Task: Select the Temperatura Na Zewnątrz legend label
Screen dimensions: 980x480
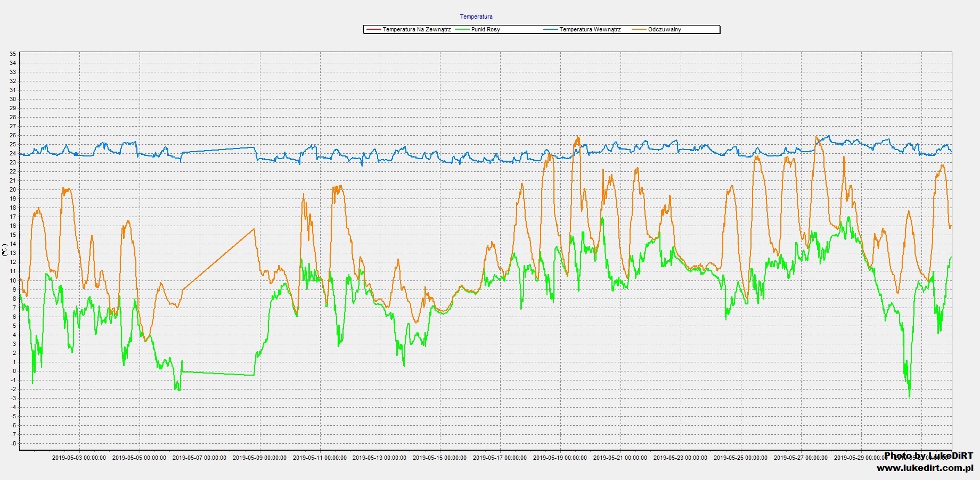Action: coord(416,30)
